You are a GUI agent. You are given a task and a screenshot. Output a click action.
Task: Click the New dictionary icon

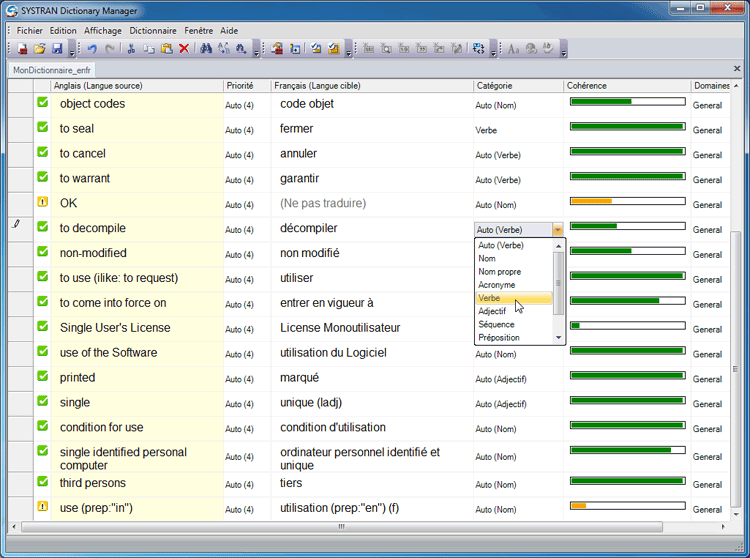tap(22, 48)
